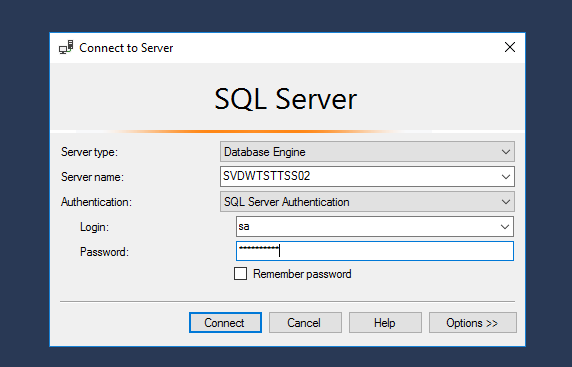This screenshot has height=367, width=572.
Task: Expand the Options >> button
Action: 473,322
